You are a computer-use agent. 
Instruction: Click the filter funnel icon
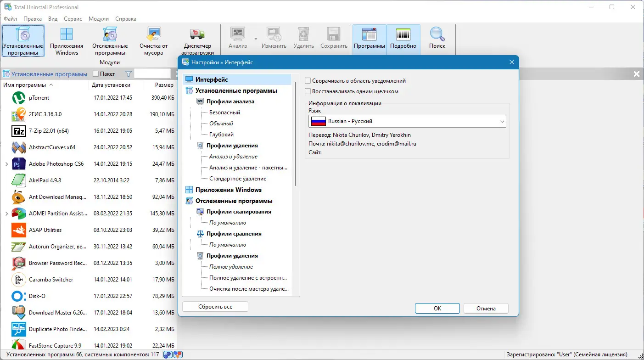click(129, 74)
